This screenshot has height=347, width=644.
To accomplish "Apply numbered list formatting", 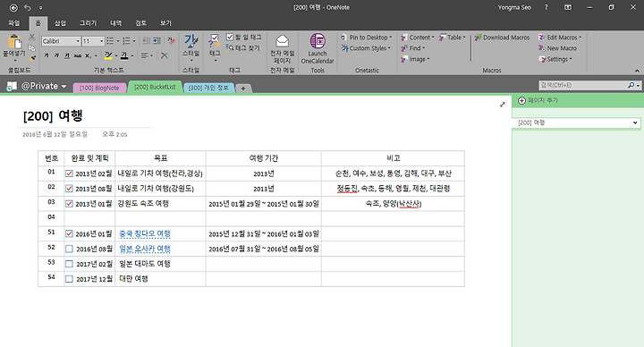I will (126, 41).
